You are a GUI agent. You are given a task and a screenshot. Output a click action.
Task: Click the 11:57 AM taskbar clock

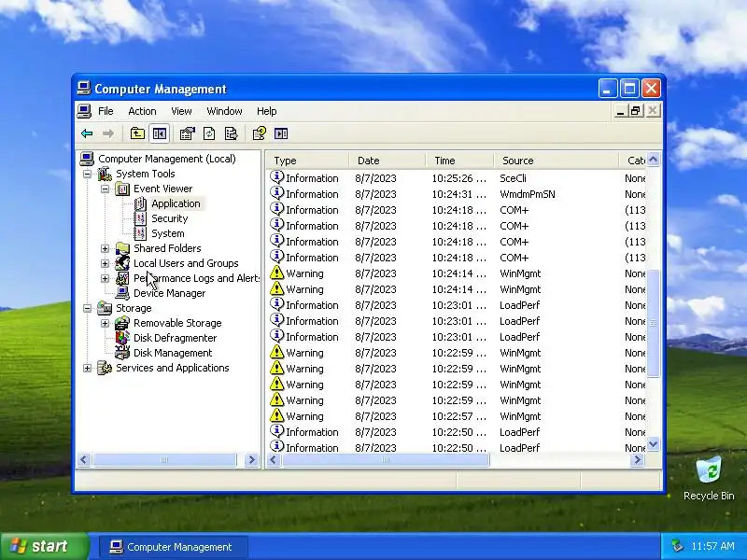pos(712,546)
